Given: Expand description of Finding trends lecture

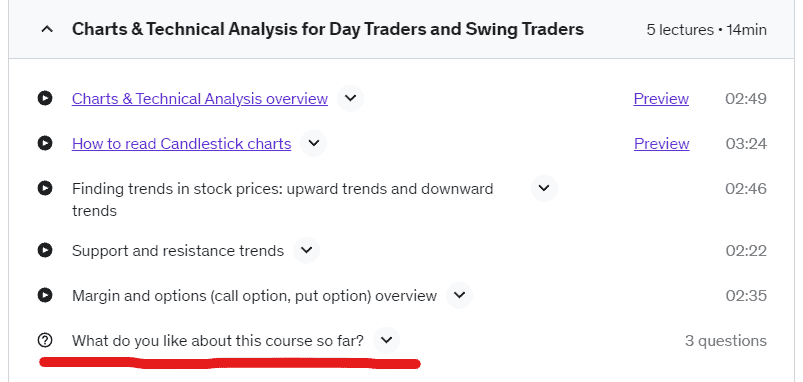Looking at the screenshot, I should click(544, 188).
